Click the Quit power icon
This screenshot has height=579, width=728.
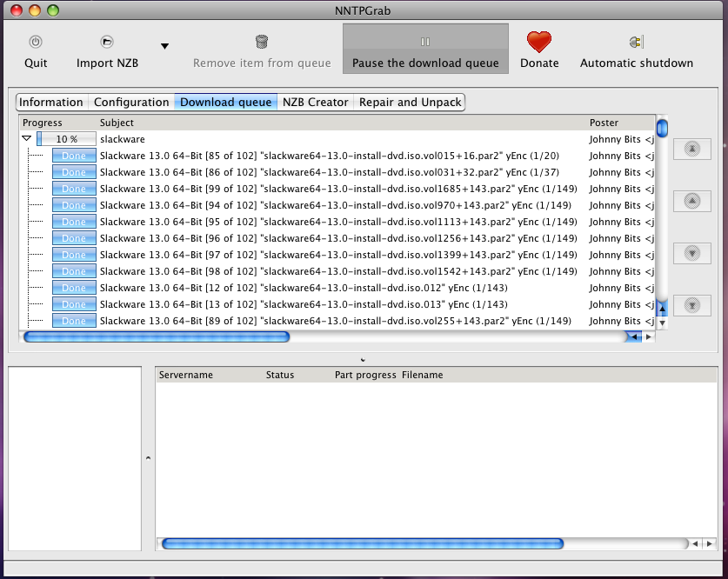click(36, 42)
